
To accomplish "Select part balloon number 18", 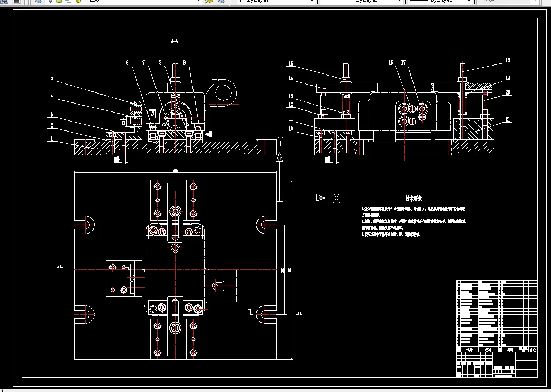I will coord(508,60).
